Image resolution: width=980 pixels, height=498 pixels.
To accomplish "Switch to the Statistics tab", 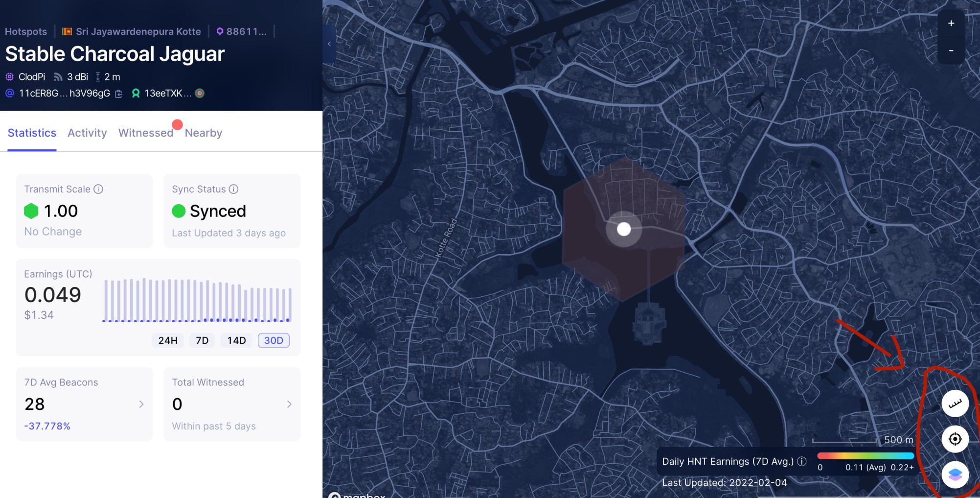I will tap(32, 133).
